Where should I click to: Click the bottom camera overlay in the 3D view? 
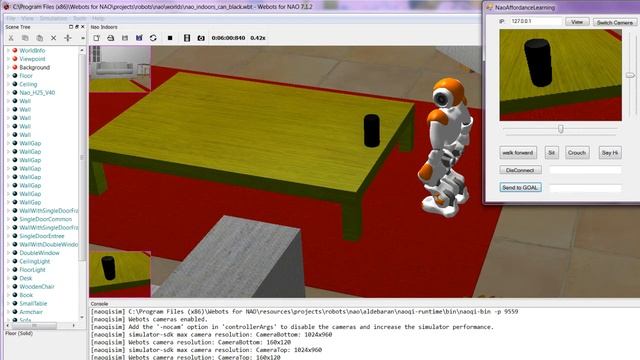(x=120, y=274)
